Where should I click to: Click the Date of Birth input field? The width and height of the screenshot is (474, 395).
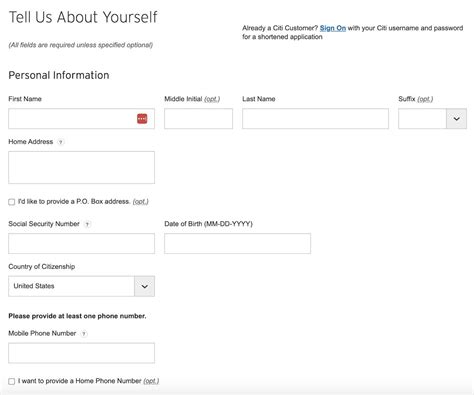pyautogui.click(x=237, y=244)
